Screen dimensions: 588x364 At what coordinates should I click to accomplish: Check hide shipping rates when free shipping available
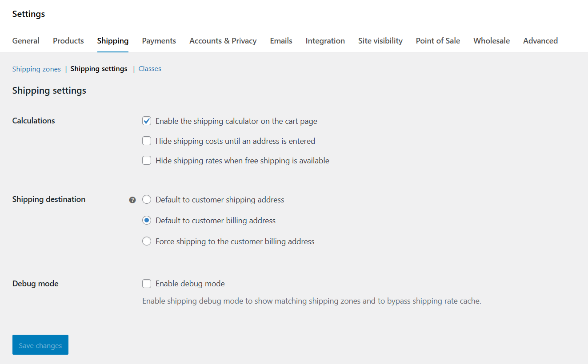[147, 160]
